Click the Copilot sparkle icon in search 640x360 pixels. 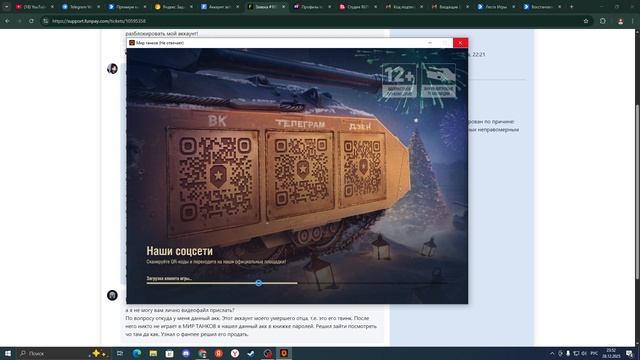tap(98, 353)
